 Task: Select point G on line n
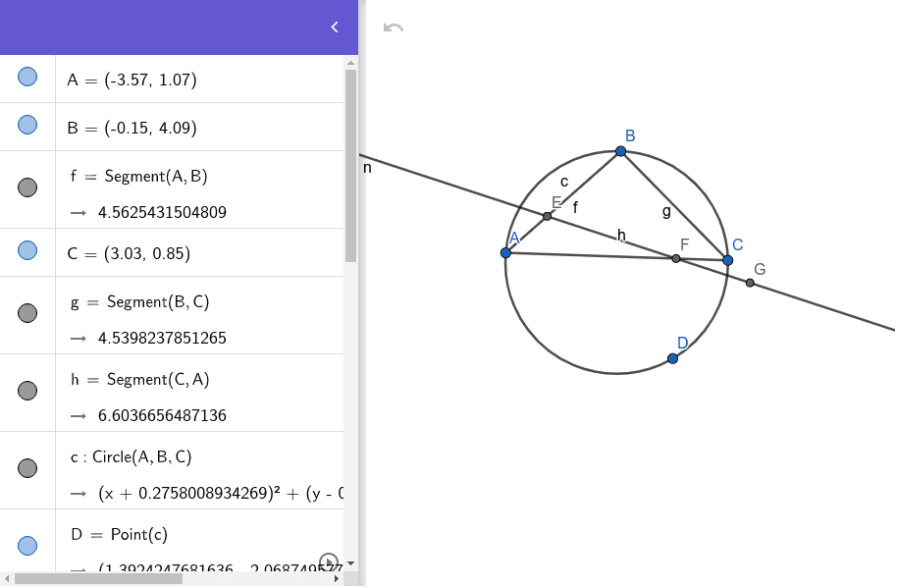click(750, 282)
